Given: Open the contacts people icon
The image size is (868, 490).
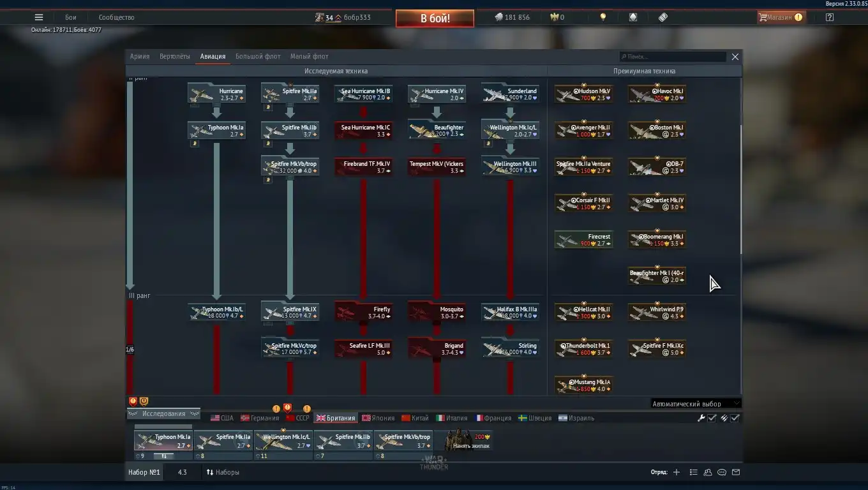Looking at the screenshot, I should coord(708,472).
